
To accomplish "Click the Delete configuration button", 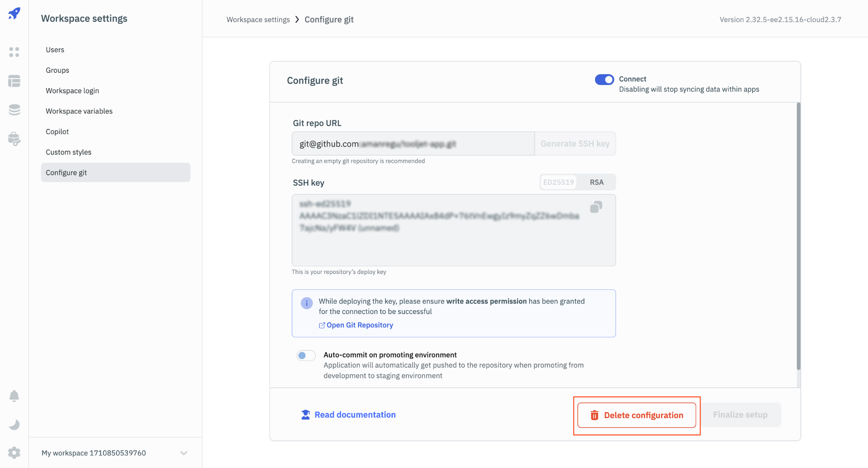I will pos(637,415).
